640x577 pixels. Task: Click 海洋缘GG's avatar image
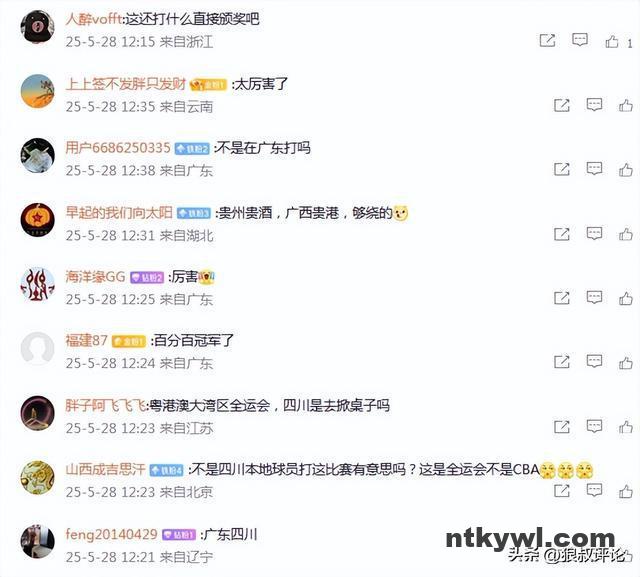tap(38, 284)
